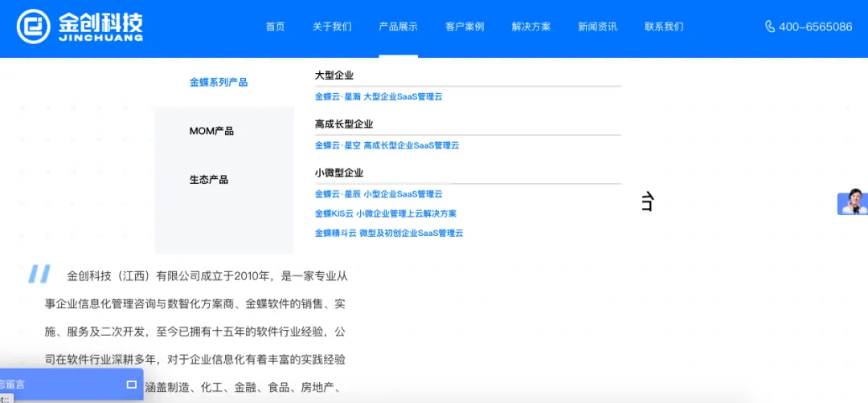Open 联系我们 navigation item
Viewport: 868px width, 403px height.
tap(665, 26)
